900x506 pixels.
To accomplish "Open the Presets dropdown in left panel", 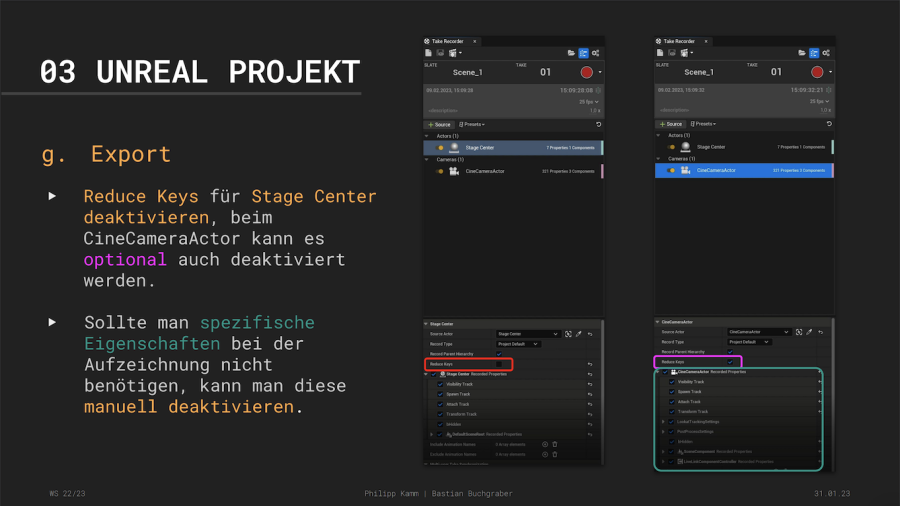I will 472,124.
